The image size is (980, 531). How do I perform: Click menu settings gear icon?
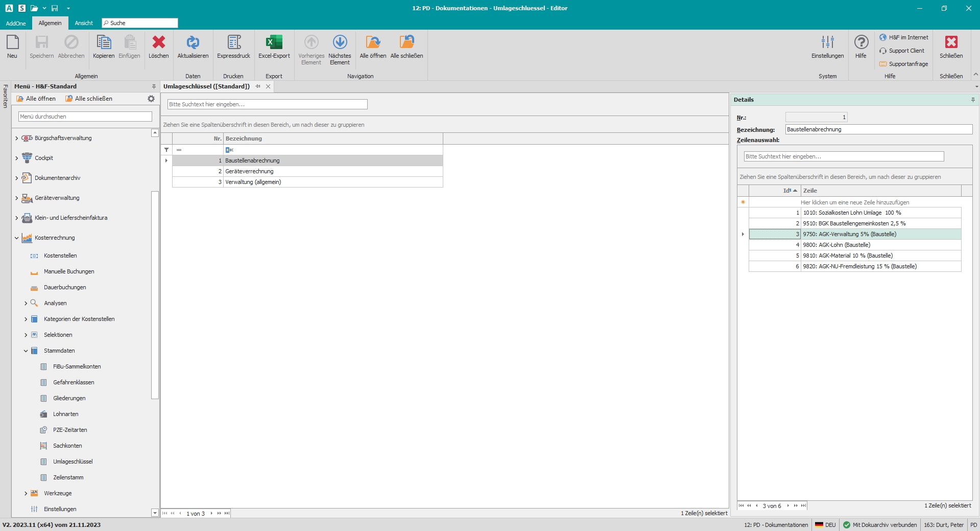[151, 99]
